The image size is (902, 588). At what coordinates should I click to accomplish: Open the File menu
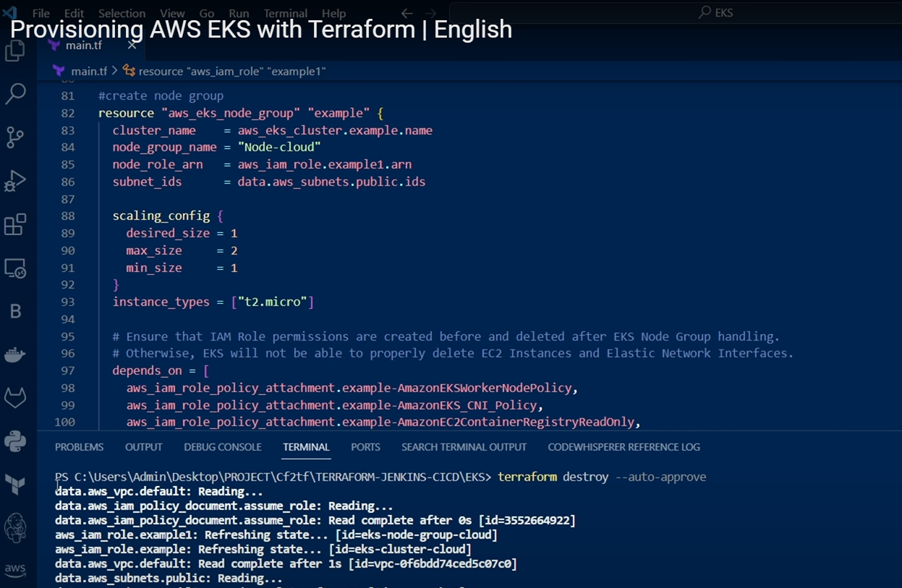coord(41,13)
